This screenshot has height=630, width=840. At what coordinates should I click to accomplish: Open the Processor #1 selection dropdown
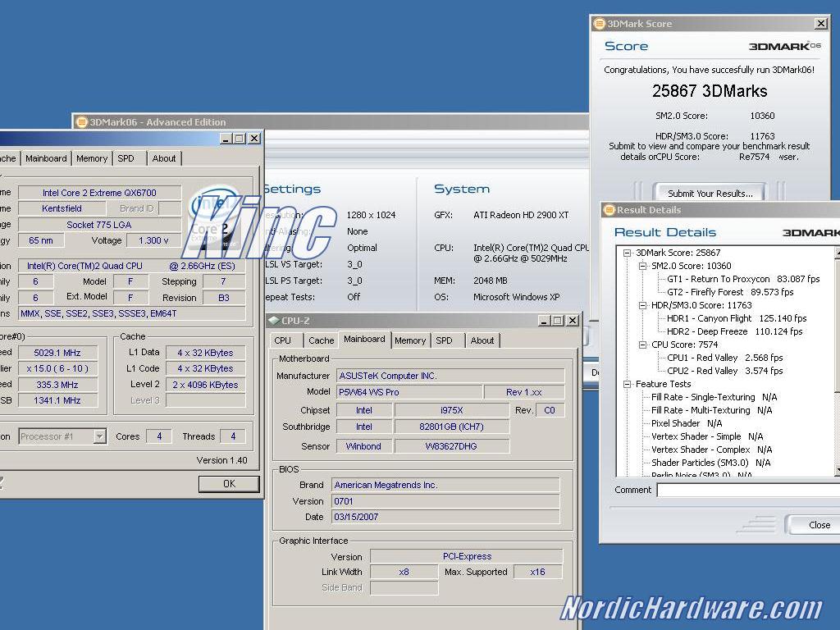[99, 436]
